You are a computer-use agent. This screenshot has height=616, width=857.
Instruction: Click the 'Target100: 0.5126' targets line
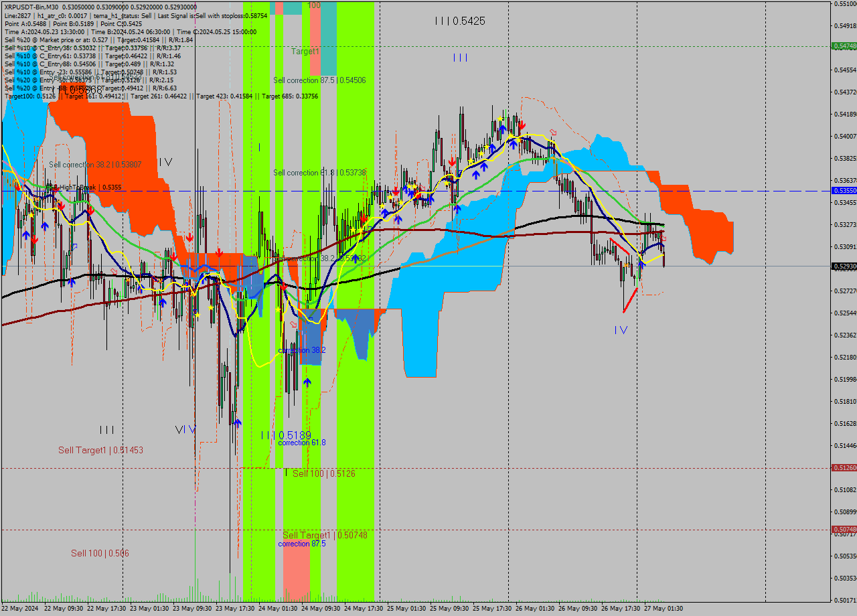[161, 96]
